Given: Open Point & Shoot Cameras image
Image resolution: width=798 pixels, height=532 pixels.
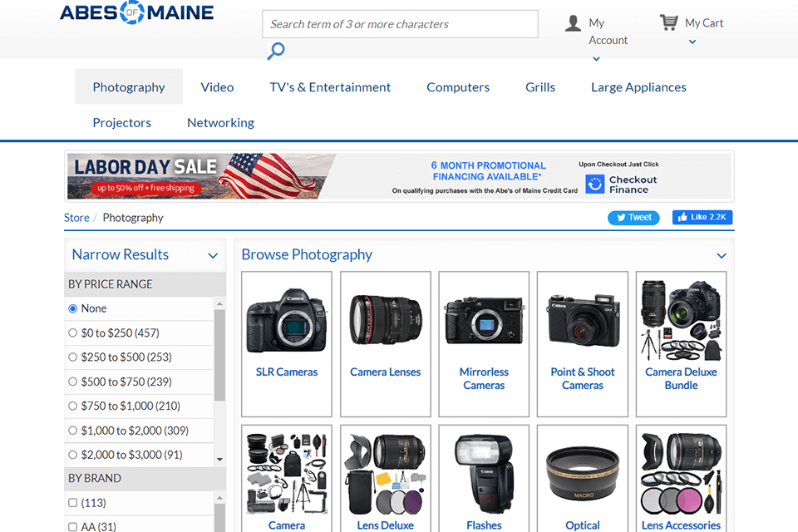Looking at the screenshot, I should point(583,321).
